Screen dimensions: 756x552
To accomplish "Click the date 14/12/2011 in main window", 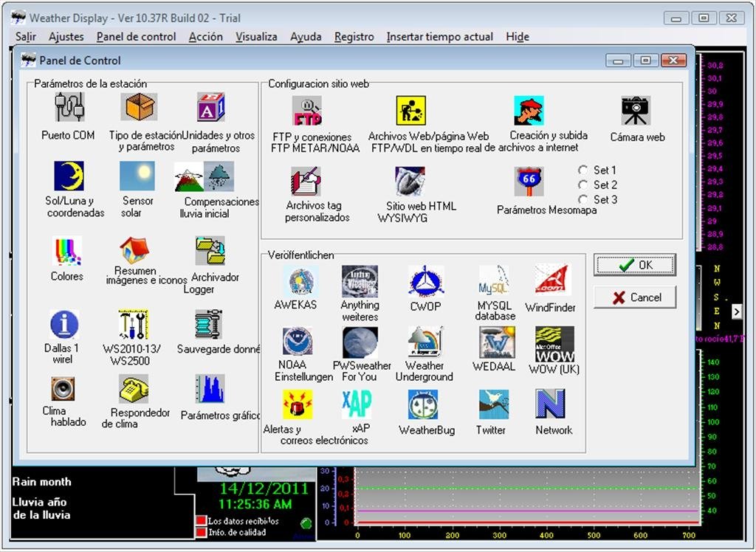I will (264, 489).
